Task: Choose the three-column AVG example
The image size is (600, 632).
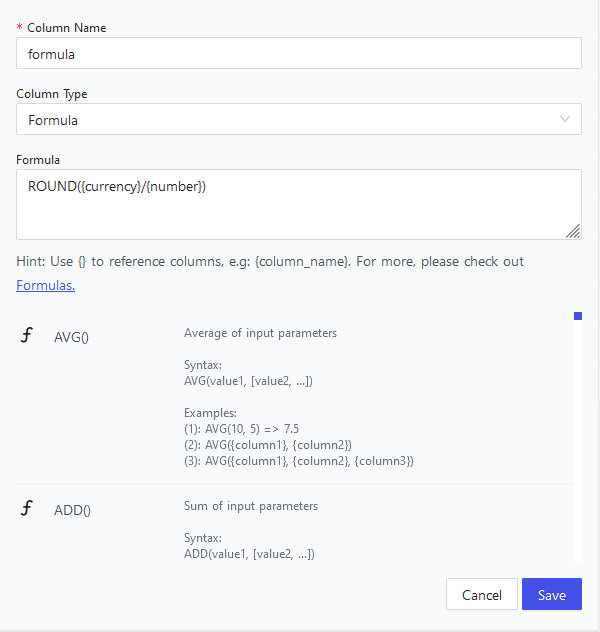Action: [299, 461]
